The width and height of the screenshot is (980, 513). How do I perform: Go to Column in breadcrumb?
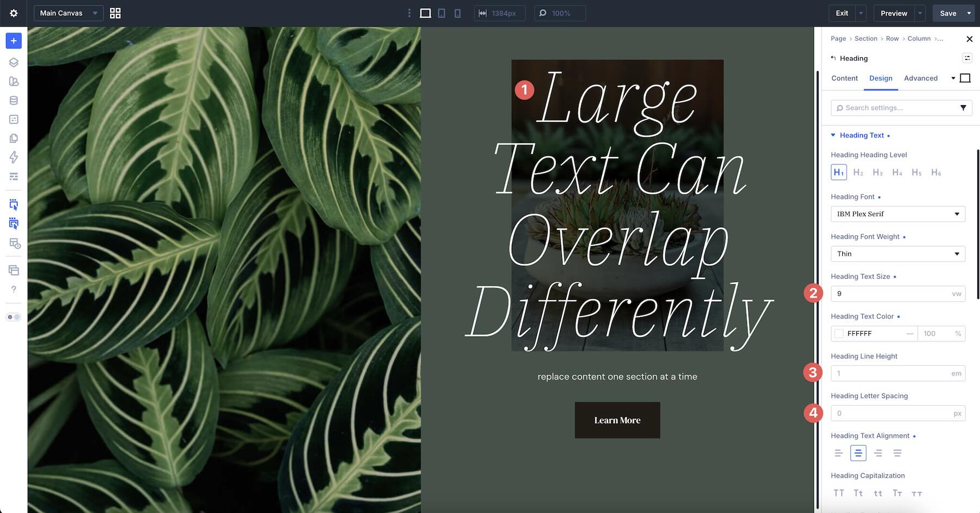[919, 39]
